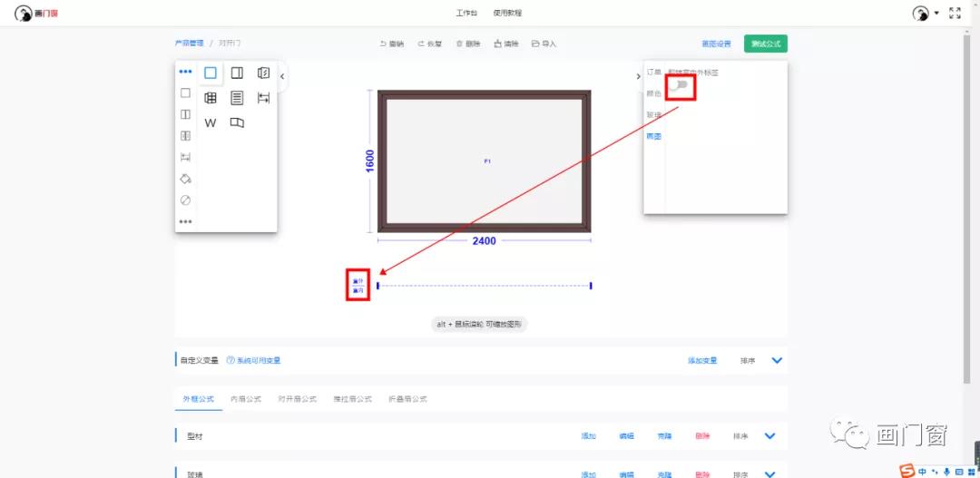Select the W-shaped frame tool

[x=211, y=122]
